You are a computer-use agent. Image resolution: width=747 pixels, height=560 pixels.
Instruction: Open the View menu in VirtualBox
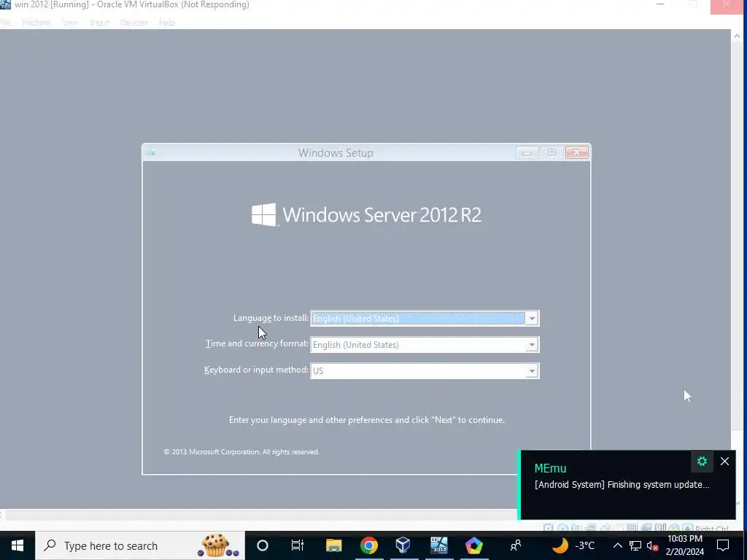(70, 23)
